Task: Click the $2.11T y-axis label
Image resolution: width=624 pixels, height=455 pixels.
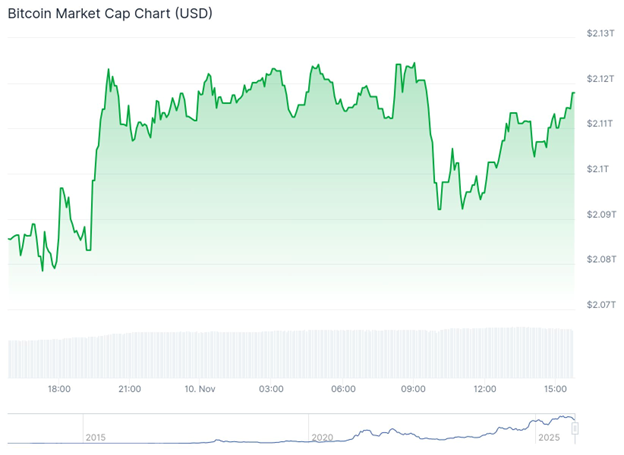Action: point(602,124)
